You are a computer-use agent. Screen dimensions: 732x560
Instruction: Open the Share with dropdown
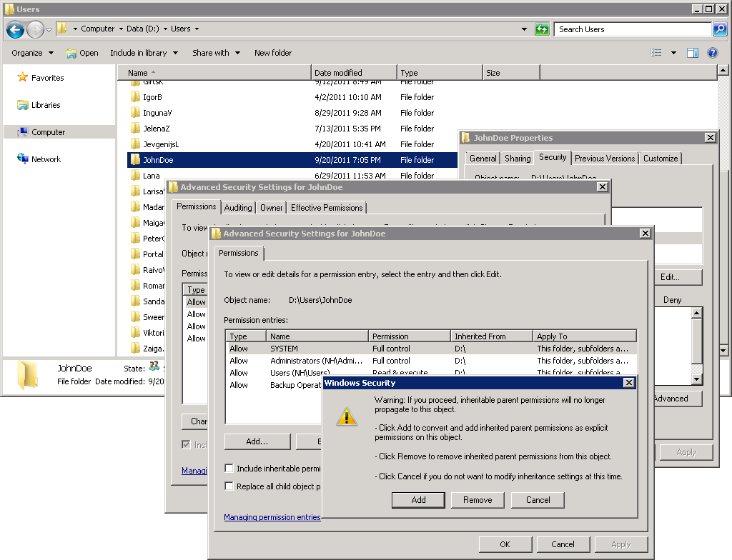tap(216, 53)
